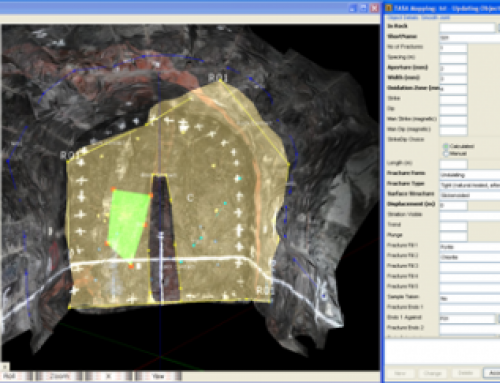
Task: Click the Roll thumbwheel control
Action: point(17,376)
